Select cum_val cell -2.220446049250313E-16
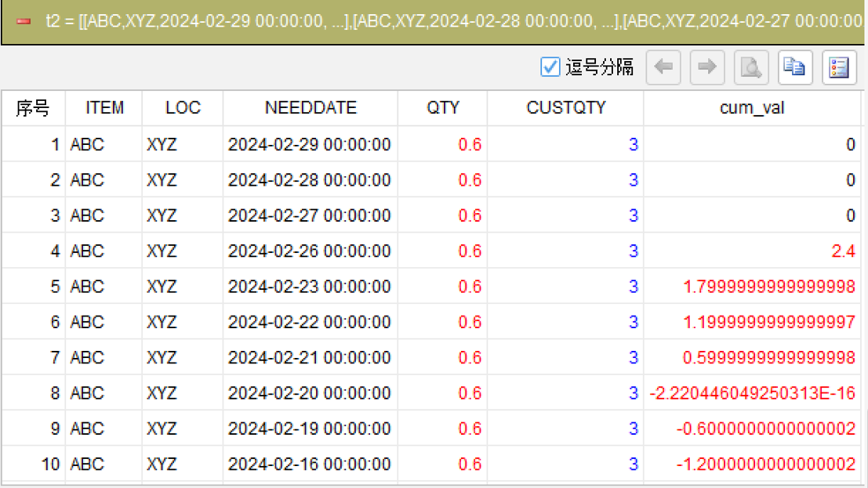 coord(752,393)
